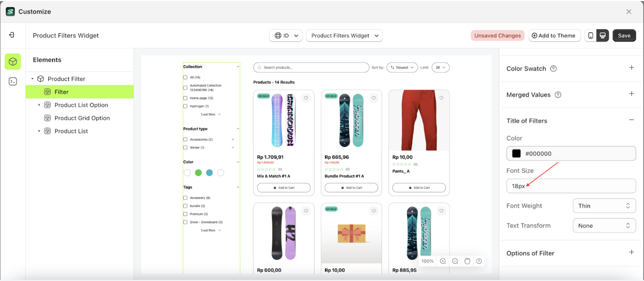Viewport: 644px width, 281px height.
Task: Click the exit editor icon
Action: click(12, 35)
